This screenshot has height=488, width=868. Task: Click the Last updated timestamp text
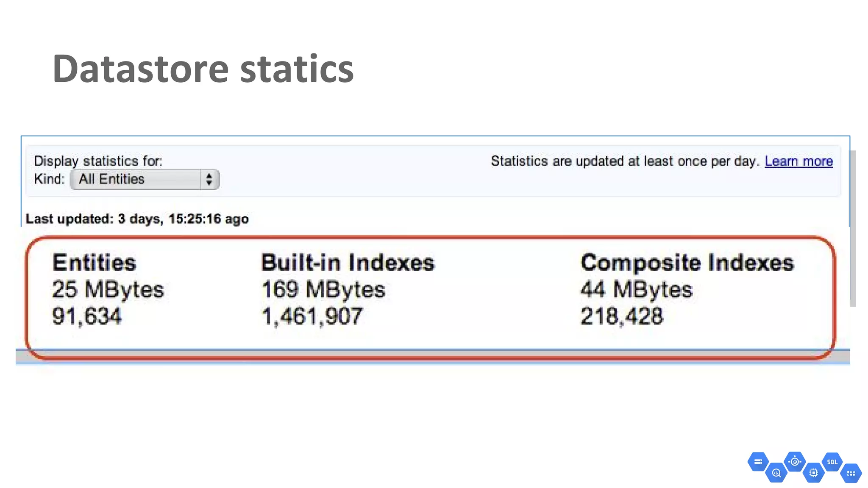tap(137, 219)
